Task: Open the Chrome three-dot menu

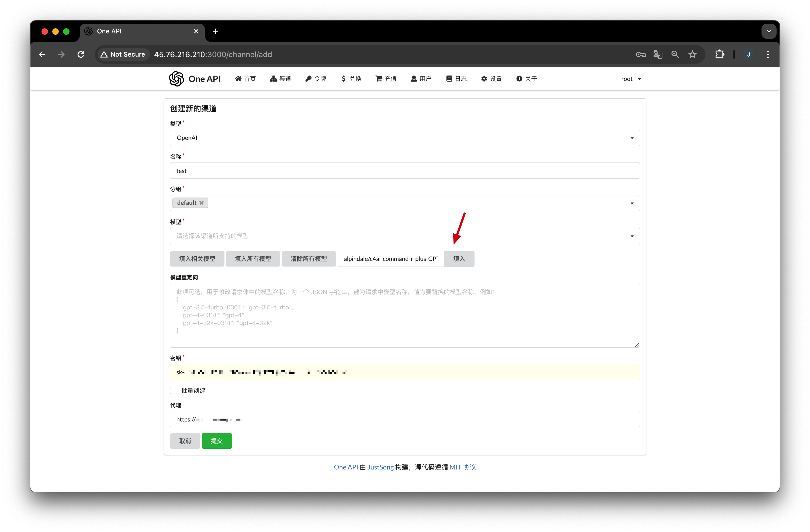Action: [x=768, y=54]
